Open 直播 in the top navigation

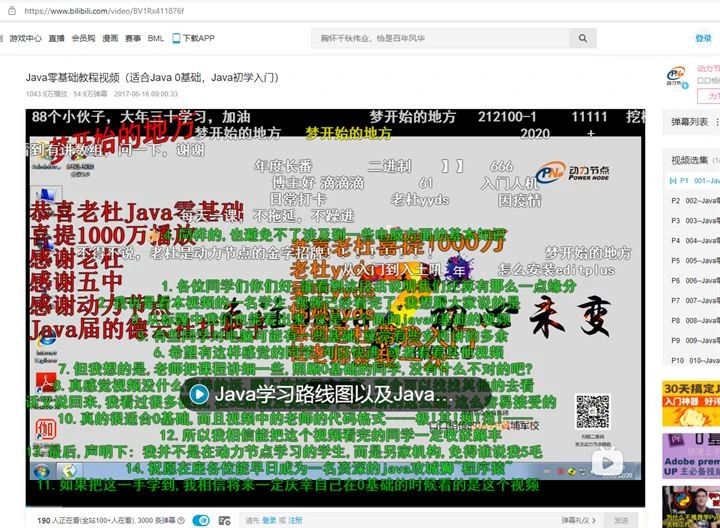coord(56,39)
